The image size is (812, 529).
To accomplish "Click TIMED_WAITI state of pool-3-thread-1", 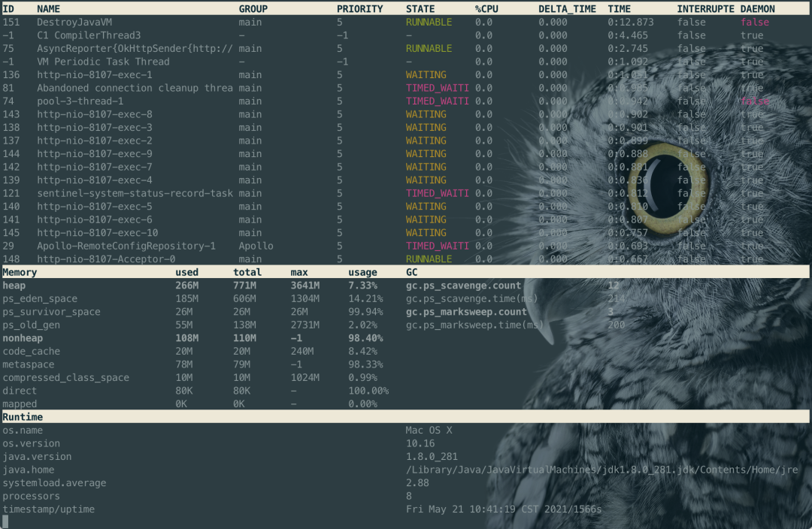I will click(438, 101).
